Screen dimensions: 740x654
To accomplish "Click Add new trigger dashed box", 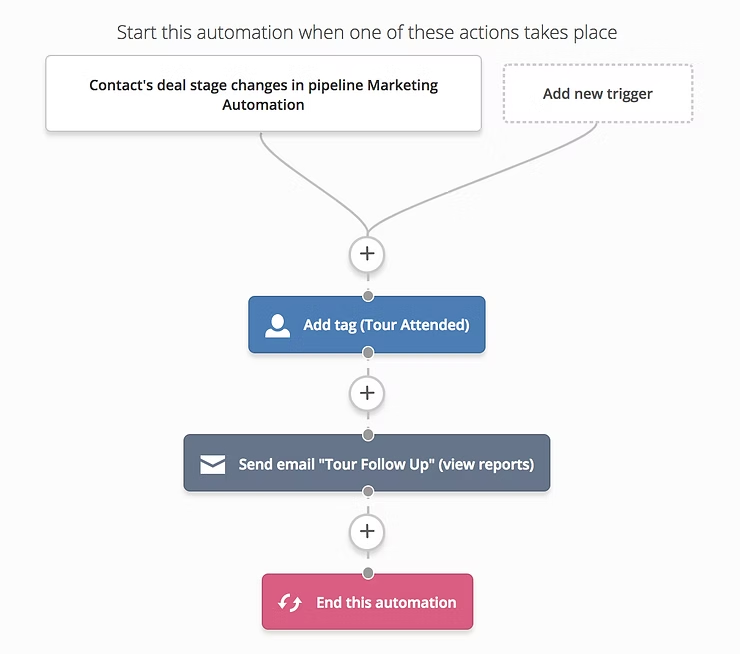I will [598, 93].
